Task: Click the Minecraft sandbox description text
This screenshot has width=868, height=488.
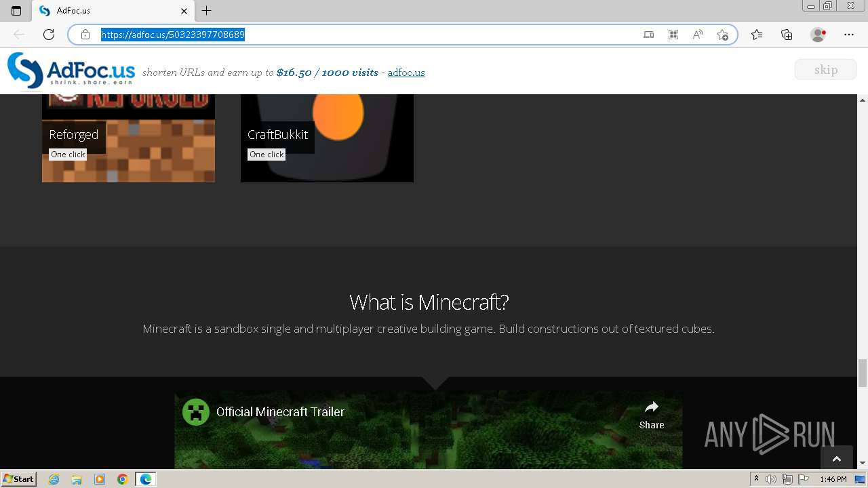Action: [x=429, y=329]
